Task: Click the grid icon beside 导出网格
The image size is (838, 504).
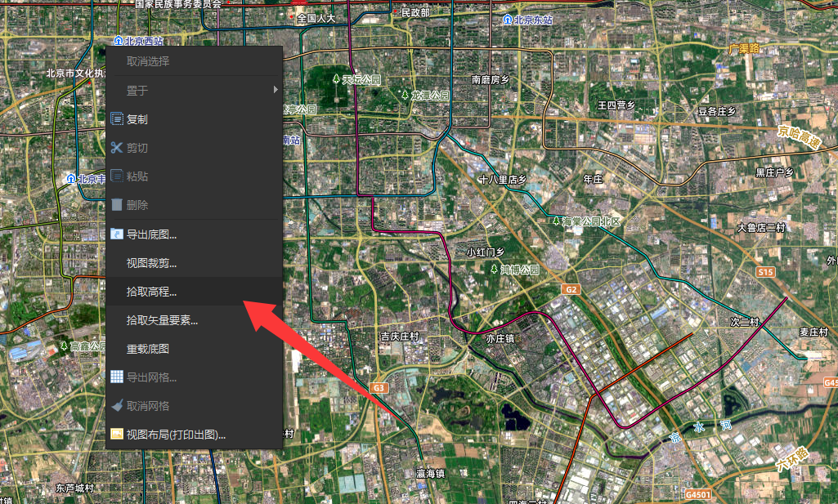Action: click(117, 377)
